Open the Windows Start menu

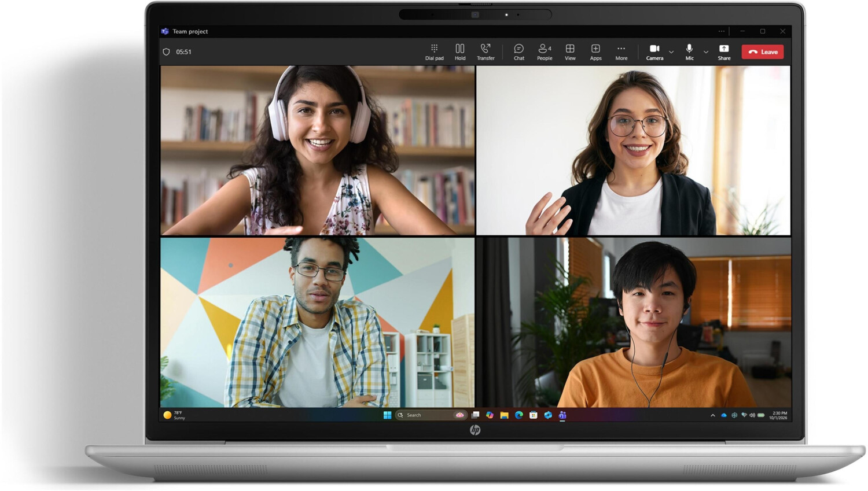pos(387,415)
